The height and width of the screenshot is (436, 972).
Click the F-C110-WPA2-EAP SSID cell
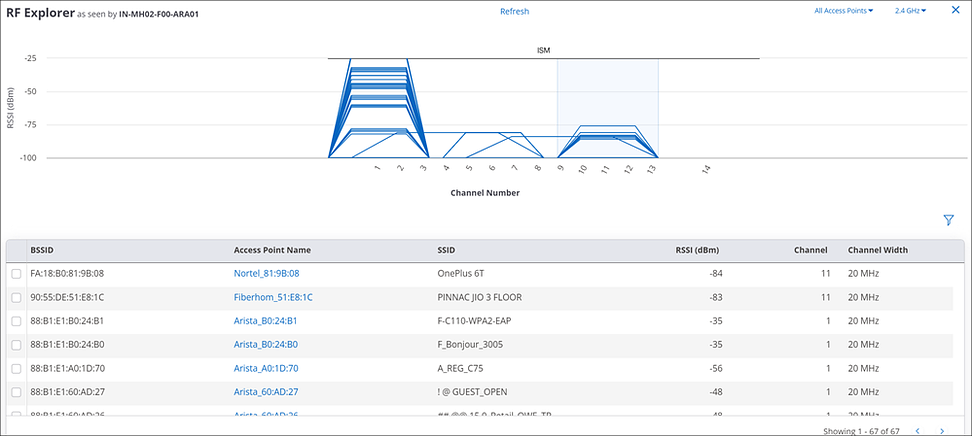(474, 321)
